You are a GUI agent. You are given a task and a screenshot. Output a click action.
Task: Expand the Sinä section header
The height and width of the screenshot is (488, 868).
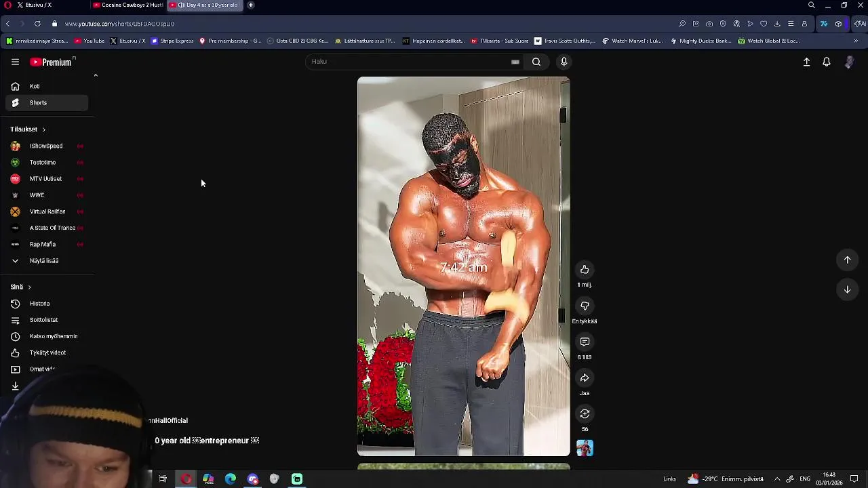[x=20, y=287]
